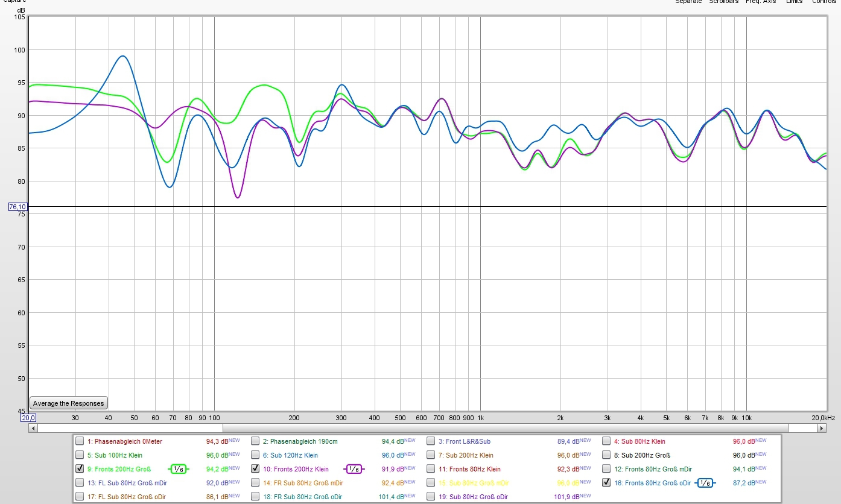Check the '14: FR Sub 80Hz Groß mDir' box

255,482
